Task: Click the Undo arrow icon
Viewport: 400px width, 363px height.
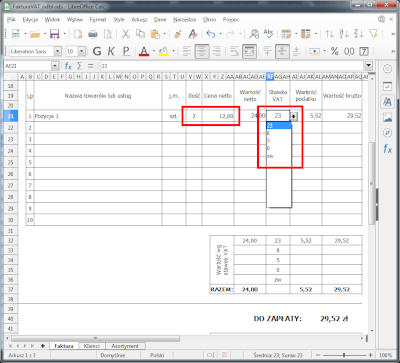Action: [210, 34]
